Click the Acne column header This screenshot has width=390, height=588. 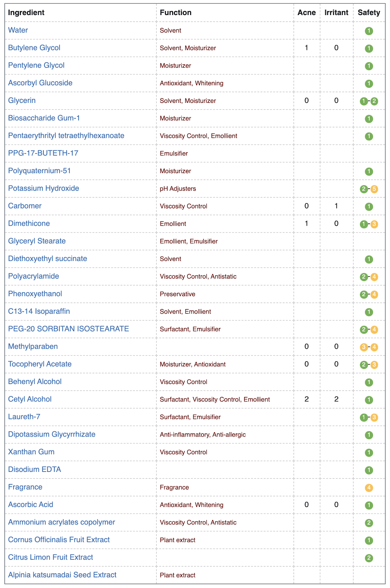(x=307, y=12)
